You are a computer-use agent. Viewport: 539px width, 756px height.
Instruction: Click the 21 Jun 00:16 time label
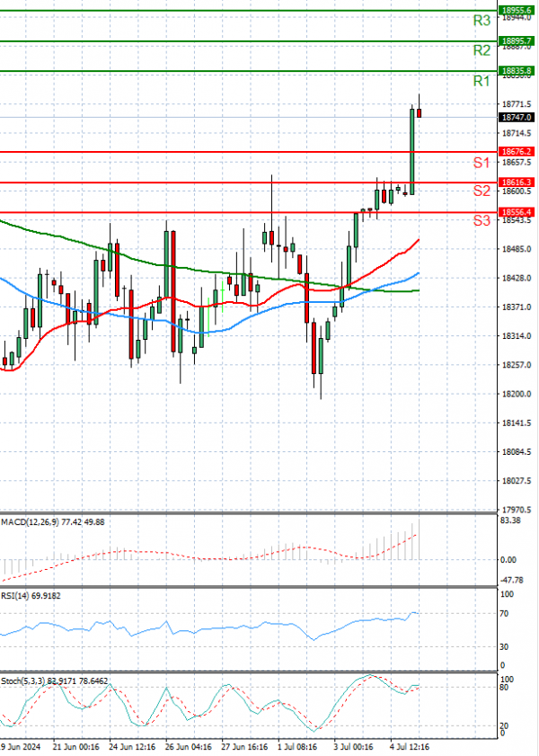[x=75, y=747]
